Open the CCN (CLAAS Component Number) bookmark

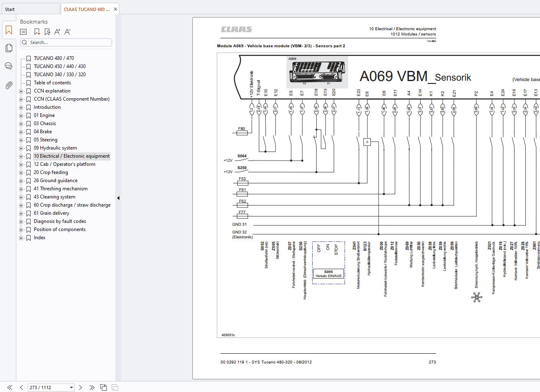pos(72,99)
